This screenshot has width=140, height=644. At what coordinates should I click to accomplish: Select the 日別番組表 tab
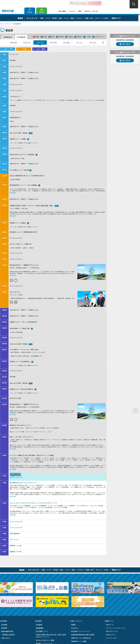click(21, 37)
